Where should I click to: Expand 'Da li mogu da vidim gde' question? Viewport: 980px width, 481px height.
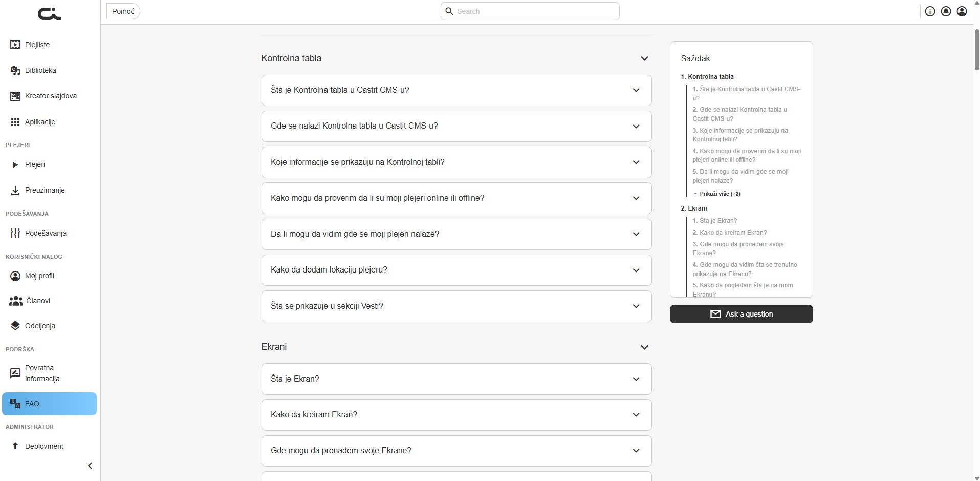pos(456,234)
